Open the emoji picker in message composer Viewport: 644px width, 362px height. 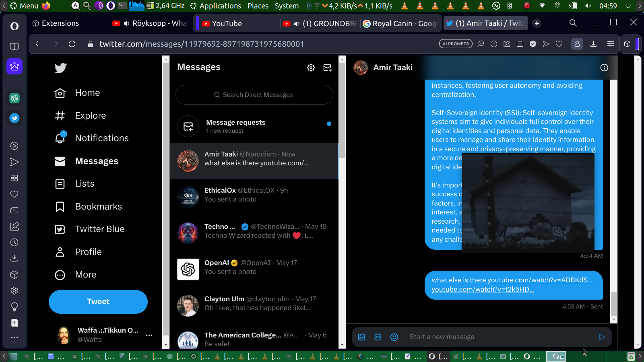394,337
